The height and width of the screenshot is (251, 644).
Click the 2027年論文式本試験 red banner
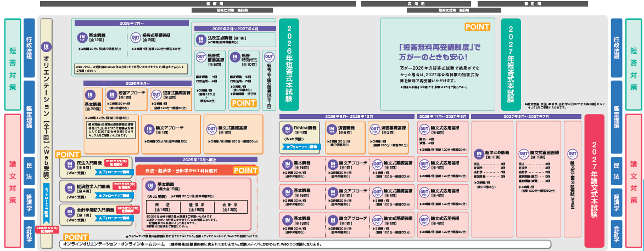point(593,171)
